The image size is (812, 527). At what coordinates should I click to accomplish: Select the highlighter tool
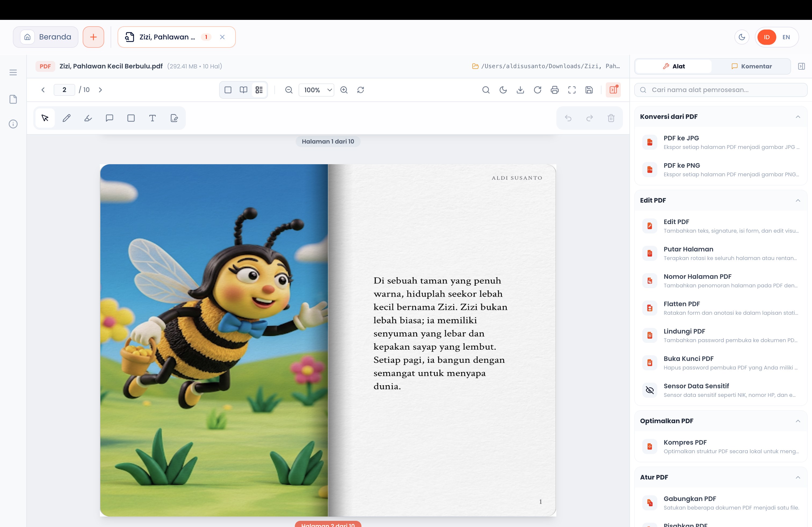point(88,118)
